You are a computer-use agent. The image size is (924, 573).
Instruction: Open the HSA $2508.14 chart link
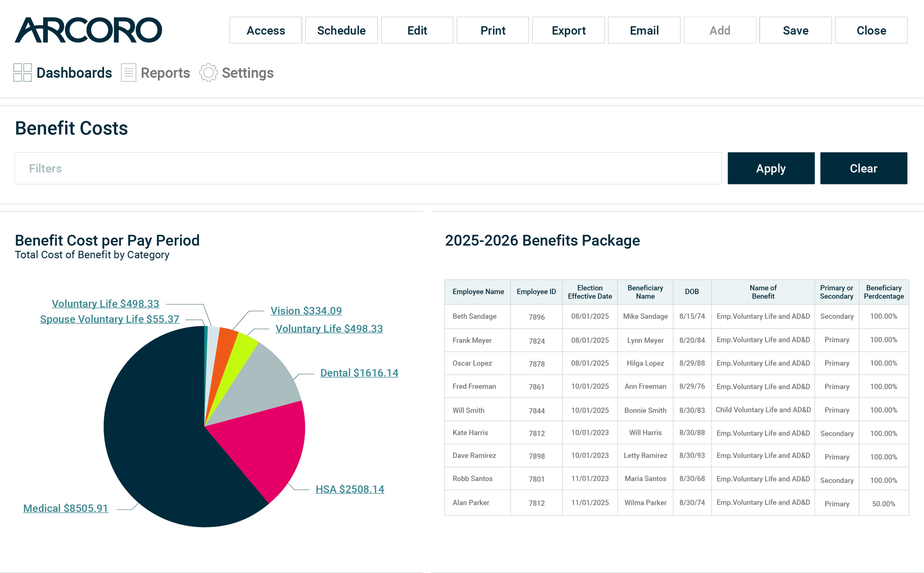click(350, 489)
